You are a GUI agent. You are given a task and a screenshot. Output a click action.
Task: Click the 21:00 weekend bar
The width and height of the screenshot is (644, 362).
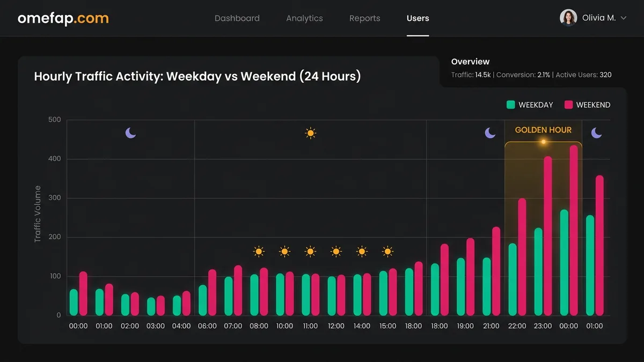click(x=496, y=271)
